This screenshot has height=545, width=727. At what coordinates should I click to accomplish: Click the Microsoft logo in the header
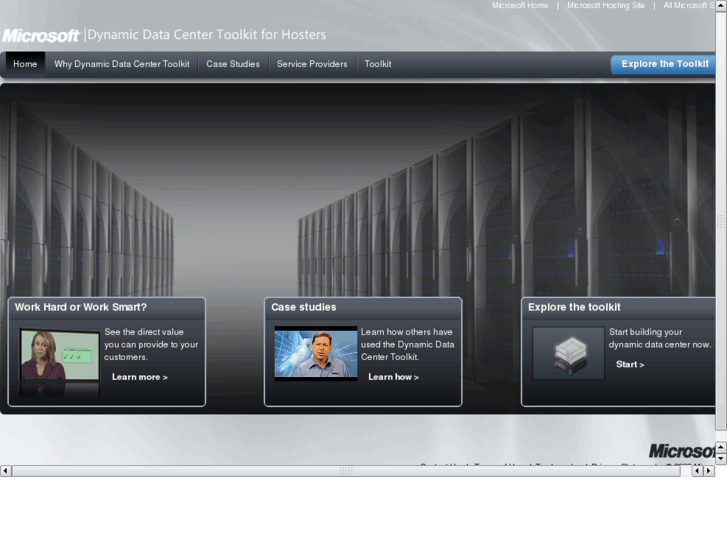[x=41, y=36]
